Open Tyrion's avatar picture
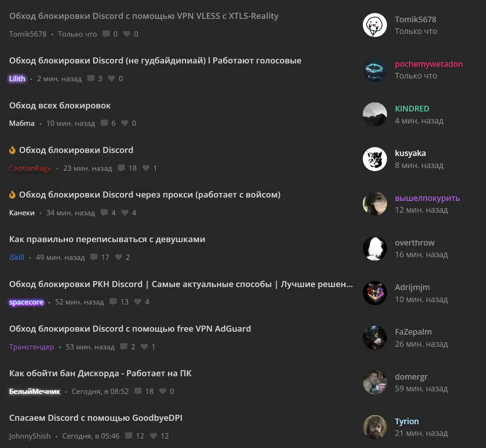This screenshot has height=448, width=486. pos(375,427)
